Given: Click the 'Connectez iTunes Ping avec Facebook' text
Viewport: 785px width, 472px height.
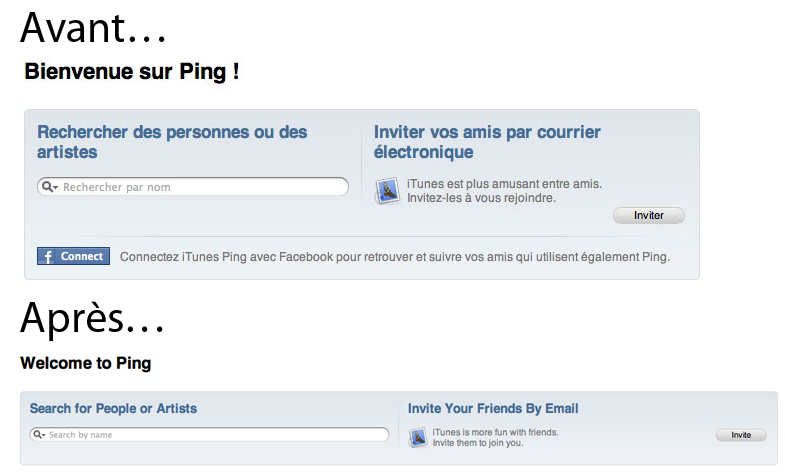Looking at the screenshot, I should [395, 257].
